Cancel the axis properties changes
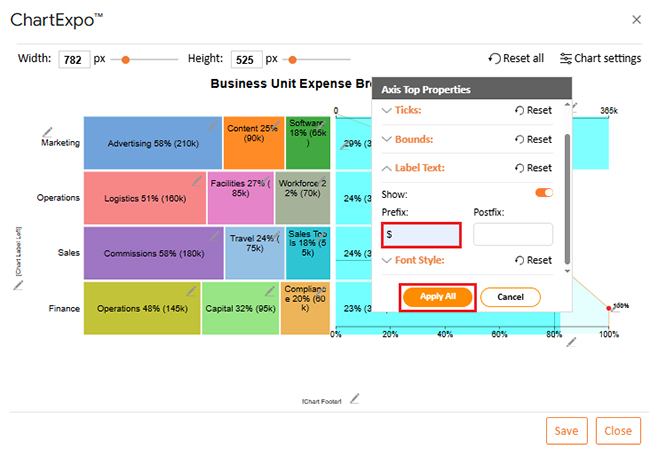This screenshot has width=650, height=457. (x=510, y=297)
